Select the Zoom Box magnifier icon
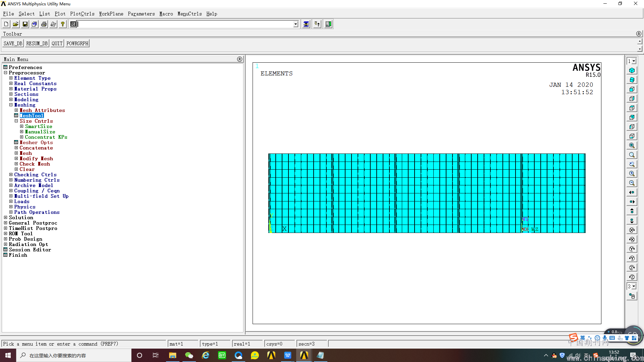Screen dimensions: 644x362 632,155
